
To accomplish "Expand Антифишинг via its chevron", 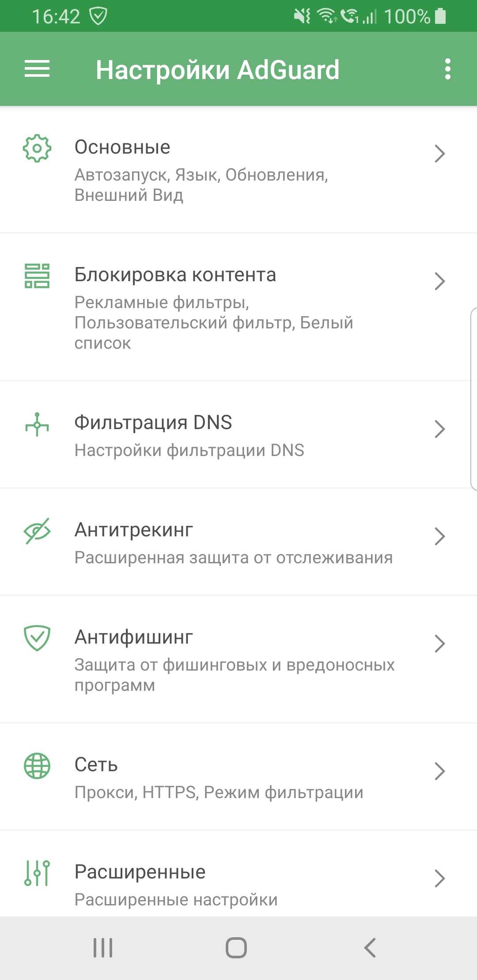I will (439, 644).
